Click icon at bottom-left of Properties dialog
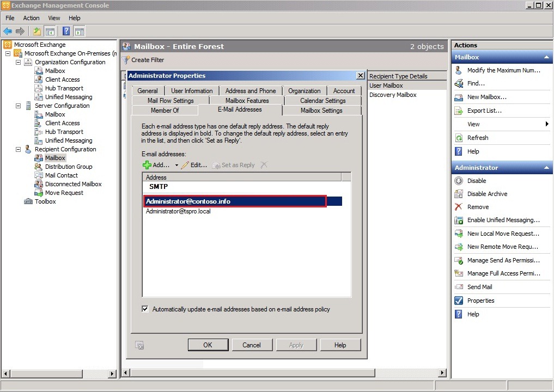The image size is (554, 392). tap(139, 345)
